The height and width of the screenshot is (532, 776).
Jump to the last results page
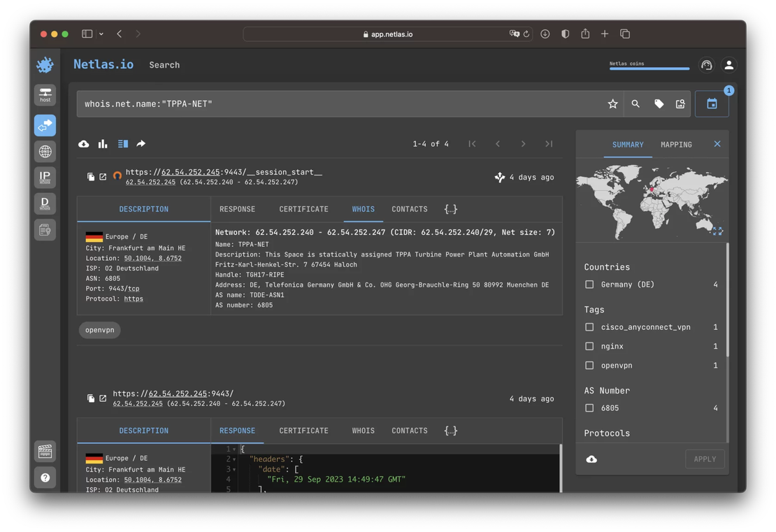coord(549,143)
